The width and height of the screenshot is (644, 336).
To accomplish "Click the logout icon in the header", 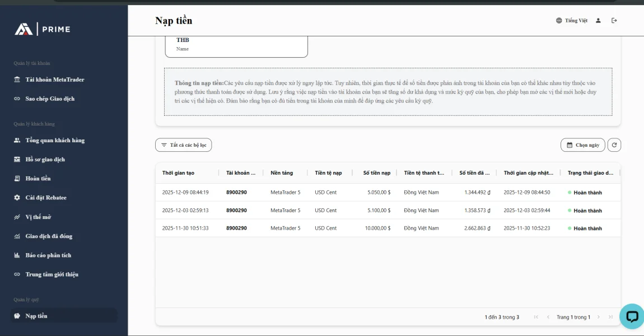I will point(614,21).
